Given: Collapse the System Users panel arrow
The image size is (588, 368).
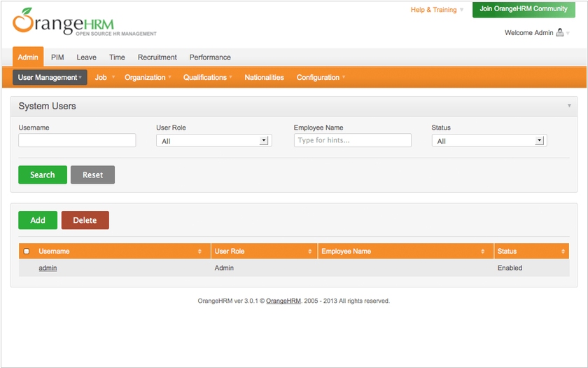Looking at the screenshot, I should 569,106.
